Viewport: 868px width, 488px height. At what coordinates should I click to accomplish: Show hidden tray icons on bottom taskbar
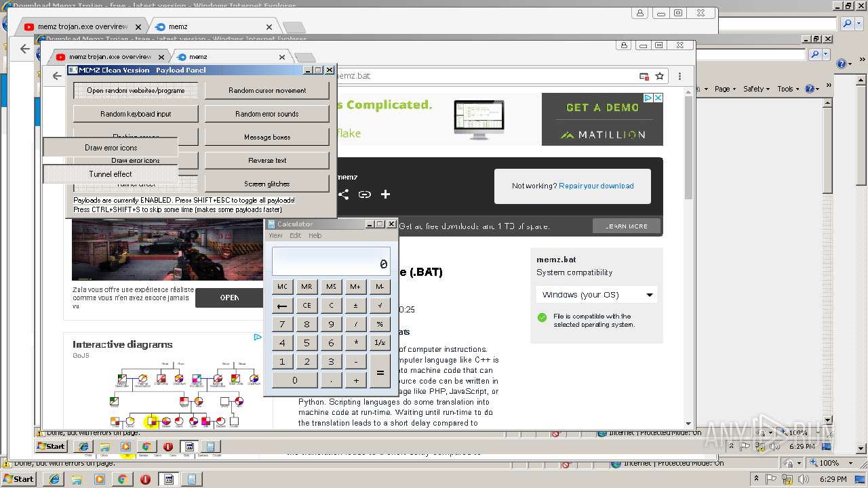pyautogui.click(x=757, y=479)
